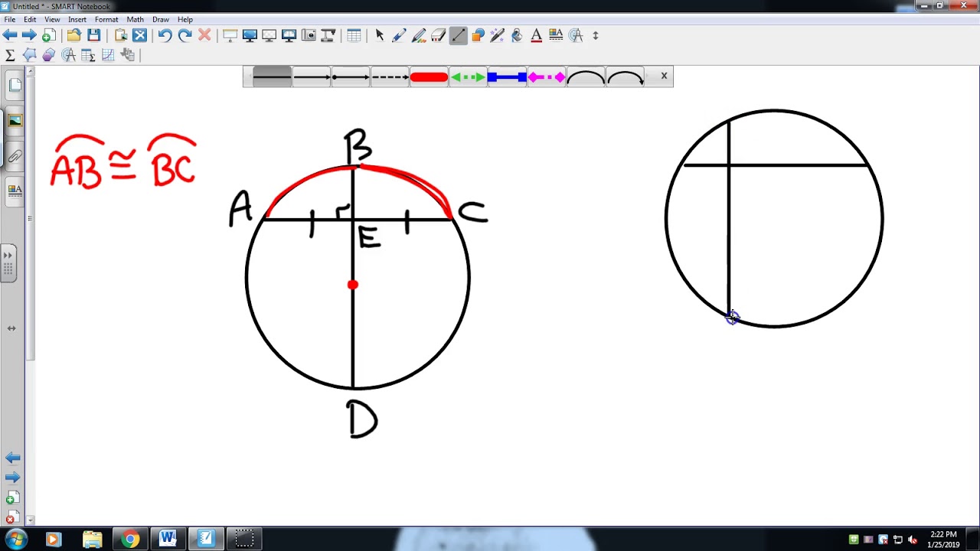Choose the arc with arrow style
The height and width of the screenshot is (551, 980).
(625, 77)
